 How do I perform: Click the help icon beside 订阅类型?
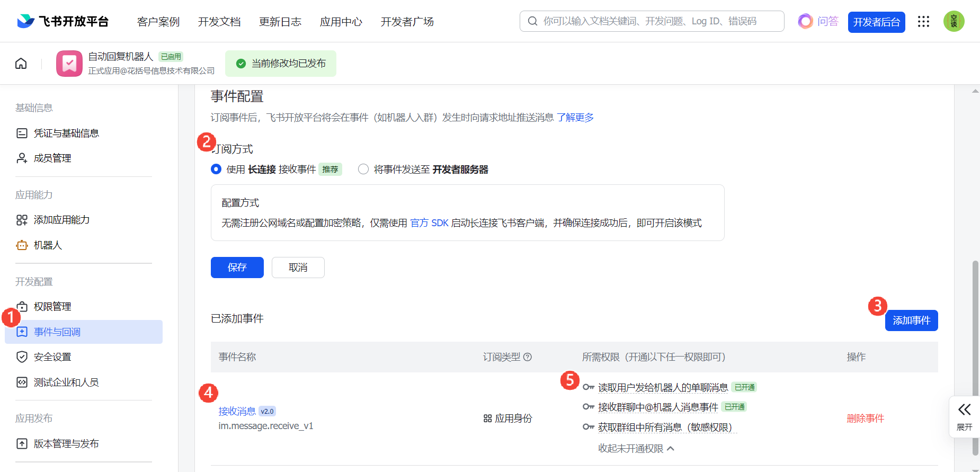click(528, 357)
